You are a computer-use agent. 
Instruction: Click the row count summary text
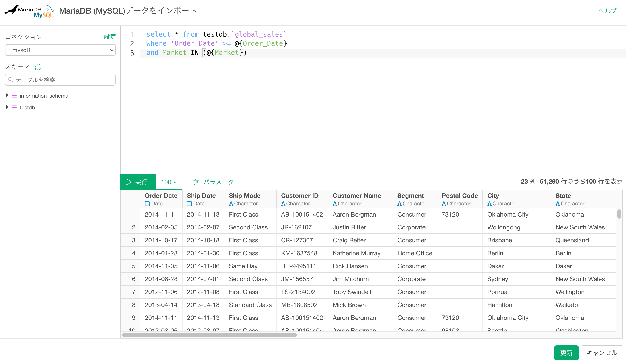pos(572,181)
